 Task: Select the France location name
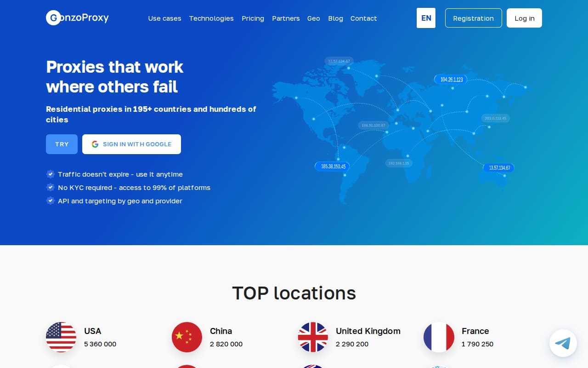pyautogui.click(x=475, y=331)
